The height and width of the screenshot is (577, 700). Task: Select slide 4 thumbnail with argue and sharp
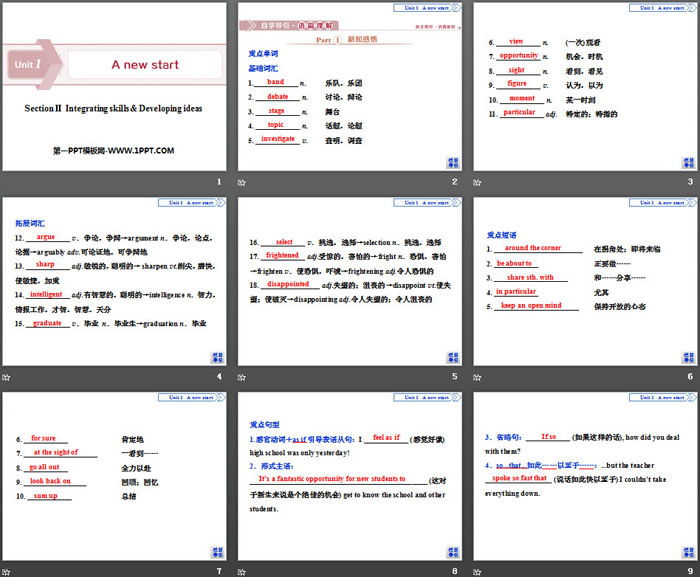coord(114,282)
